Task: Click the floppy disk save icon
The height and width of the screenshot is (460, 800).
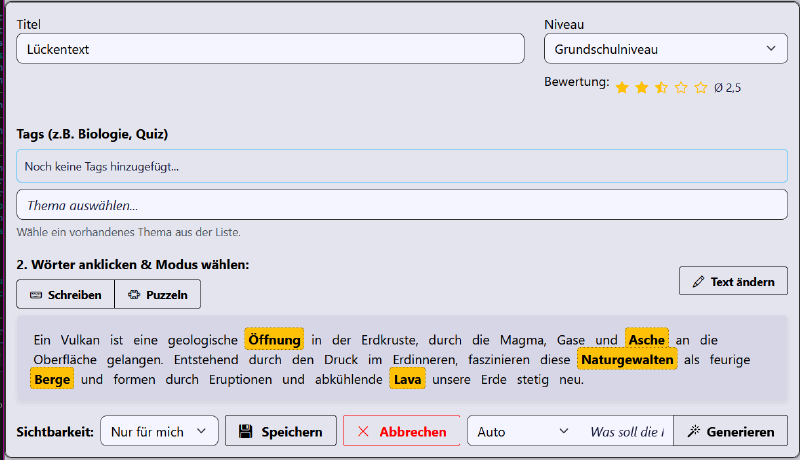Action: tap(245, 431)
